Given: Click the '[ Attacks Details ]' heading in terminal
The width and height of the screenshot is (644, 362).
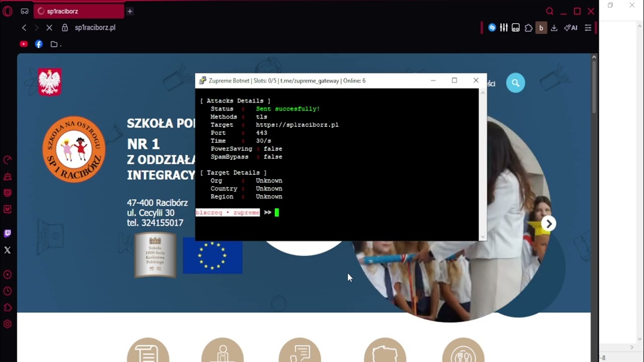Looking at the screenshot, I should point(235,101).
